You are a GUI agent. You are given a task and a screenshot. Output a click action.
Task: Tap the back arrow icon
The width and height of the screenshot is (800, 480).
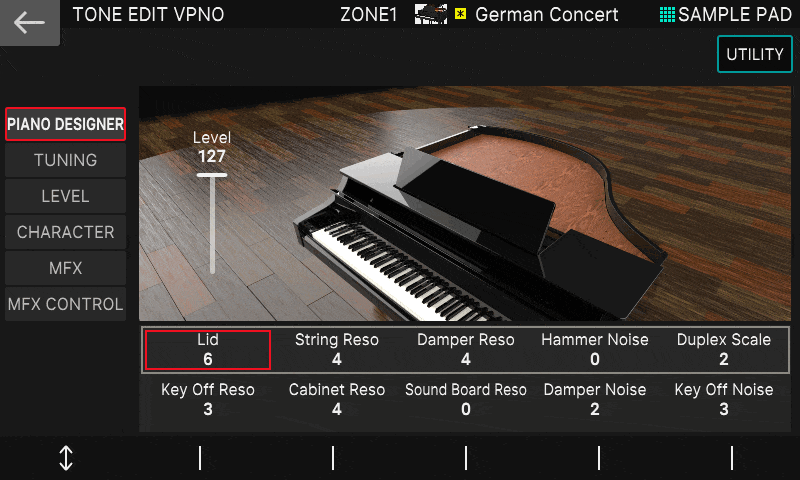29,22
